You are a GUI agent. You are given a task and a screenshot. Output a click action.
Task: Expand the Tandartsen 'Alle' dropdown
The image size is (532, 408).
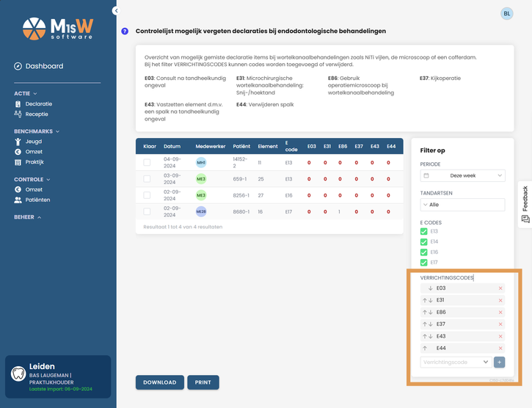(x=462, y=205)
